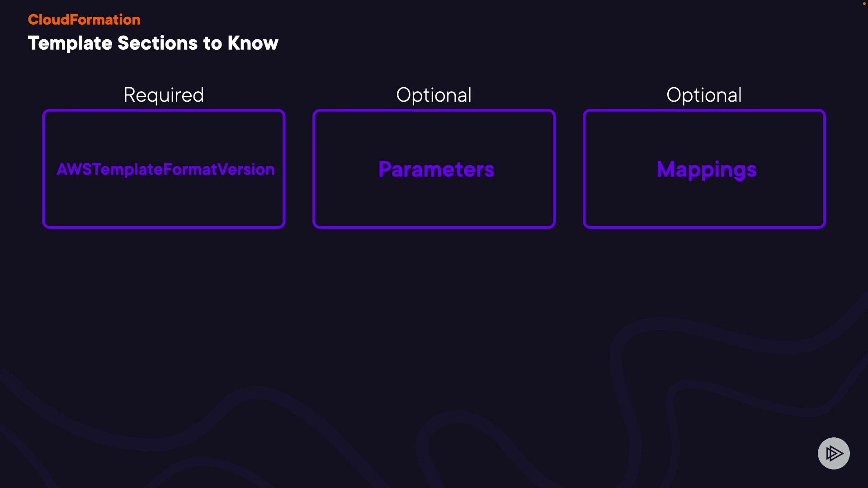Click the Required label
This screenshot has width=868, height=488.
point(164,95)
